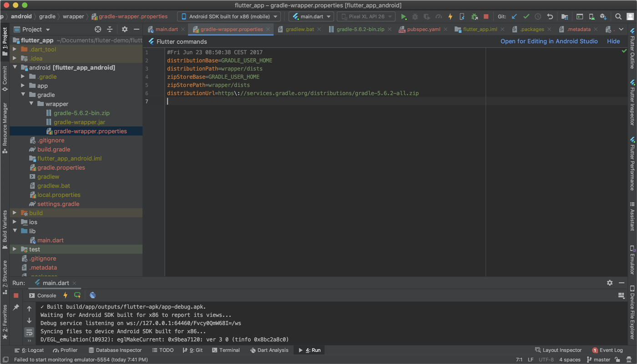Click the user account avatar icon
The height and width of the screenshot is (364, 637).
coord(630,17)
